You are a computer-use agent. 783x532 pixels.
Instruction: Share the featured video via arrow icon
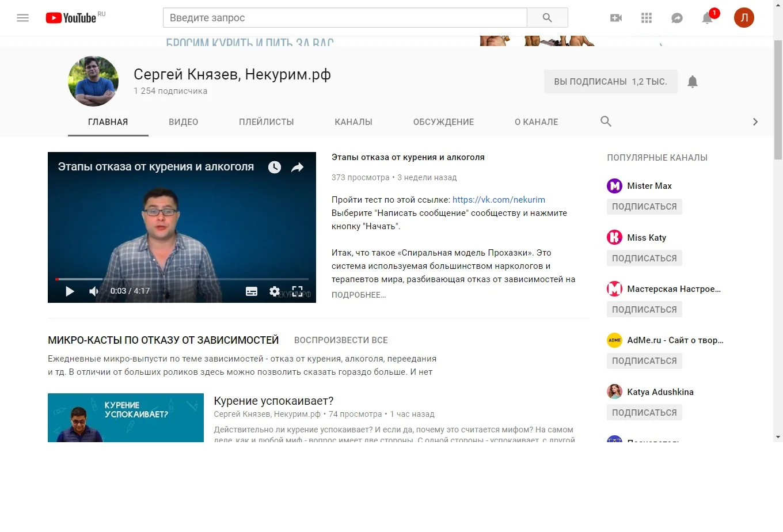[297, 167]
